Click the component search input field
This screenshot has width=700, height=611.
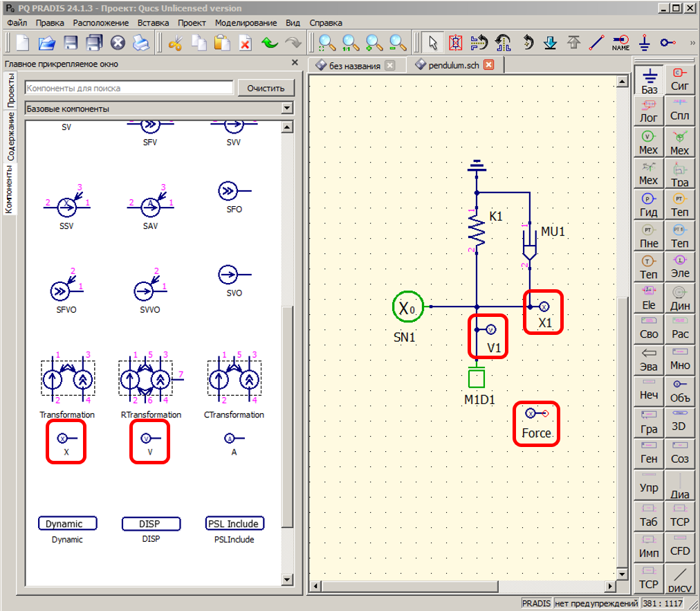point(129,88)
